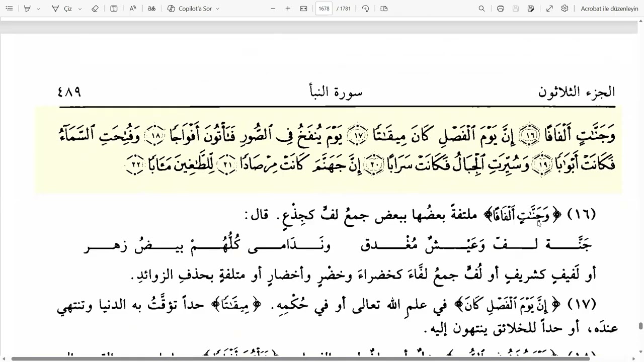The width and height of the screenshot is (644, 362).
Task: Add a text box with the text tool
Action: click(114, 9)
